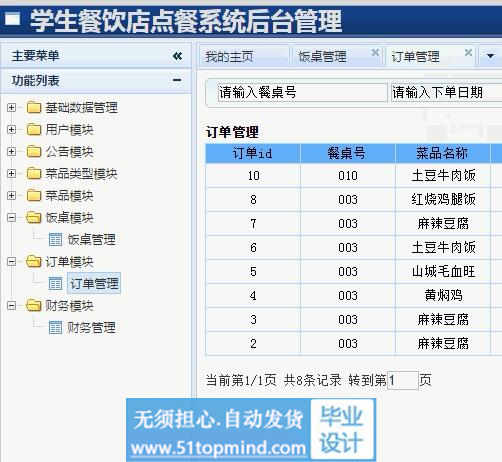Click the 订单管理 page icon in tree
The width and height of the screenshot is (502, 462).
[55, 284]
